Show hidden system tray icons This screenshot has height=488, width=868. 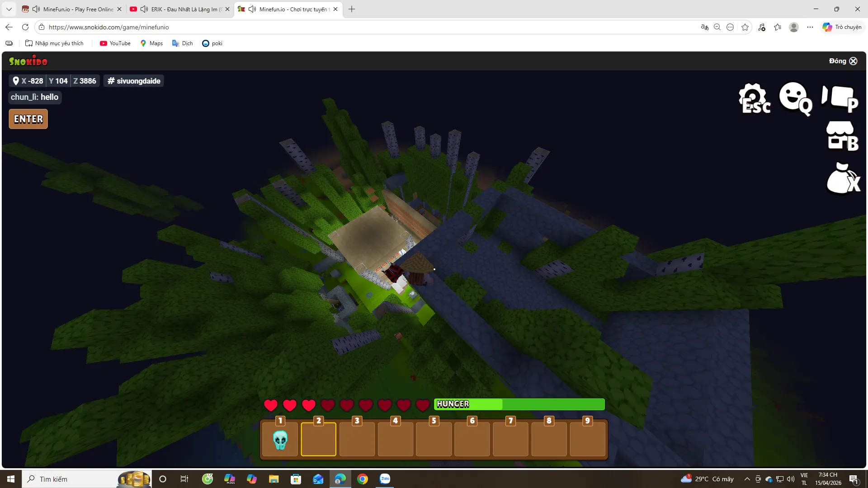tap(747, 479)
